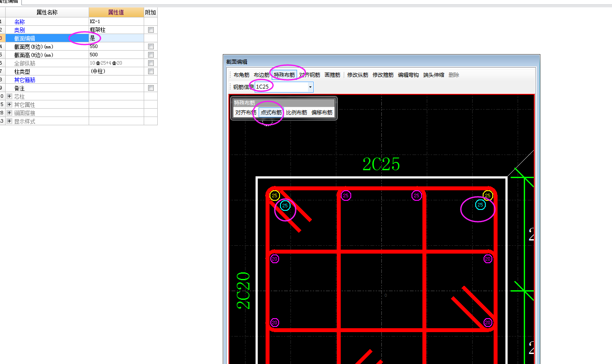Choose 比例布筋 in the 特殊布筋 panel

point(297,113)
